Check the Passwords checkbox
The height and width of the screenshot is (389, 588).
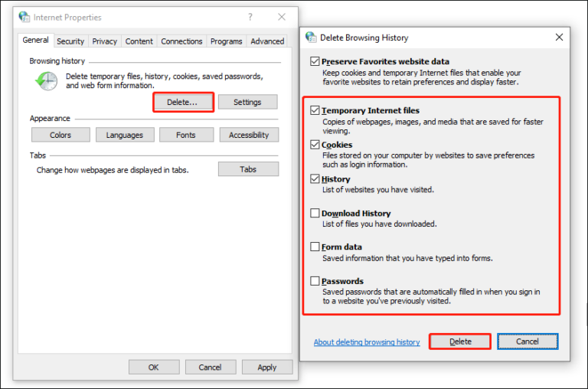tap(315, 281)
